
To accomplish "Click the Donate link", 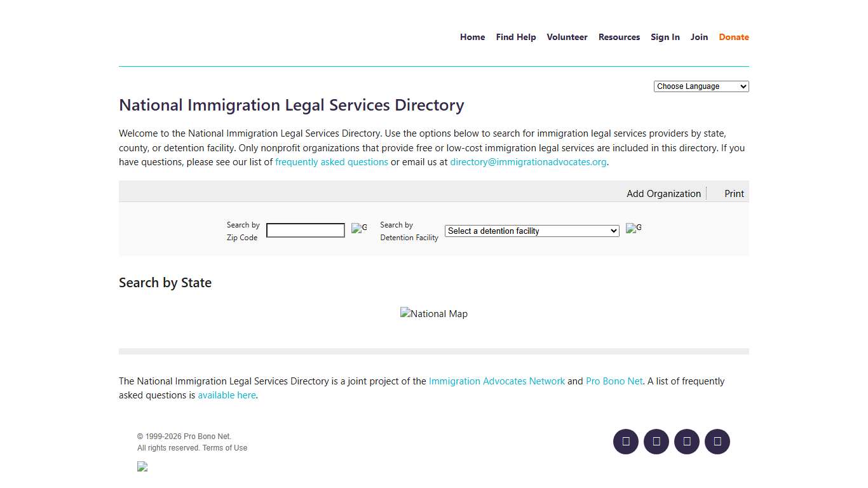I will tap(733, 37).
